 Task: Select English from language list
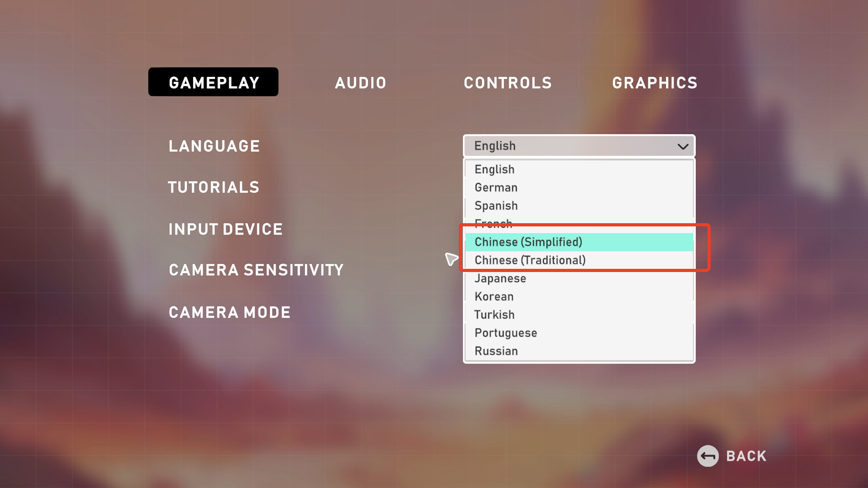(495, 169)
